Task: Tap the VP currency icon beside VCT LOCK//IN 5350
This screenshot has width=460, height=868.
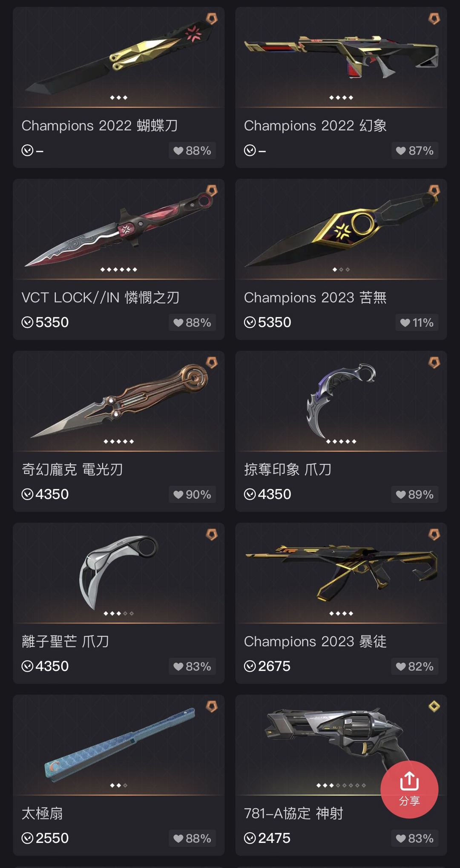Action: 27,322
